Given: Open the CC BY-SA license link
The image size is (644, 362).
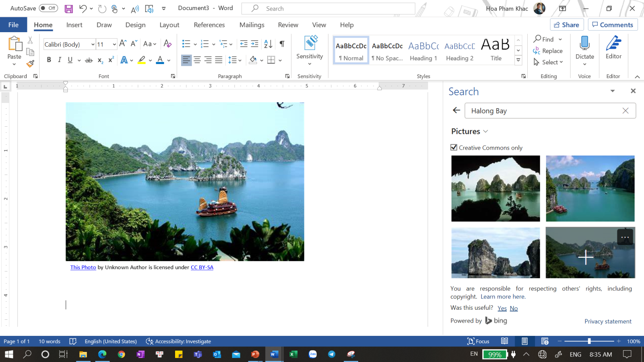Looking at the screenshot, I should pos(202,267).
